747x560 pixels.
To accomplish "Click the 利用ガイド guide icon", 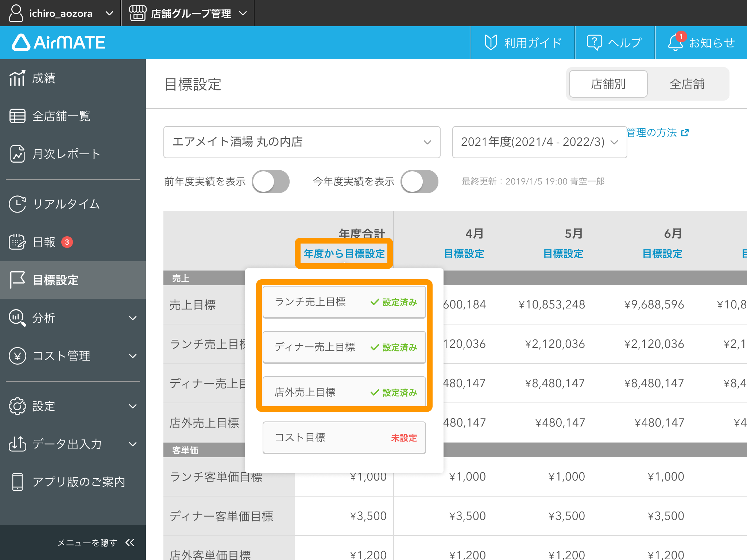I will click(x=491, y=42).
